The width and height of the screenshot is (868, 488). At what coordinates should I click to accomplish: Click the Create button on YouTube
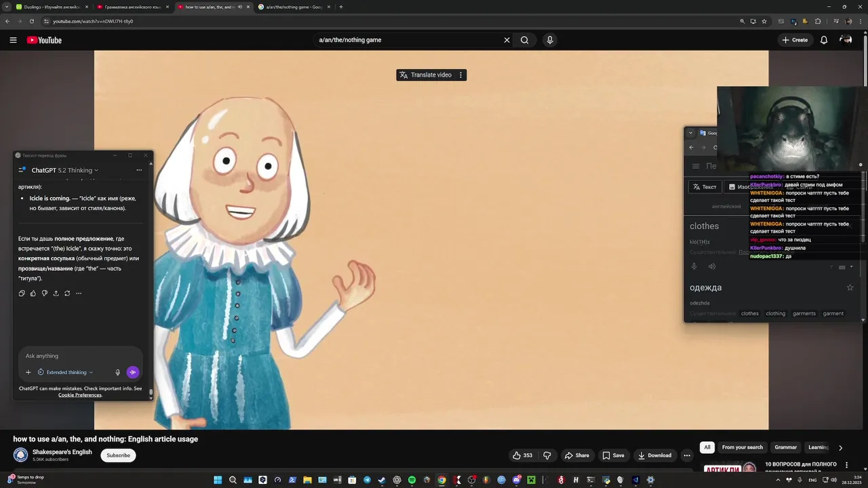pyautogui.click(x=795, y=40)
